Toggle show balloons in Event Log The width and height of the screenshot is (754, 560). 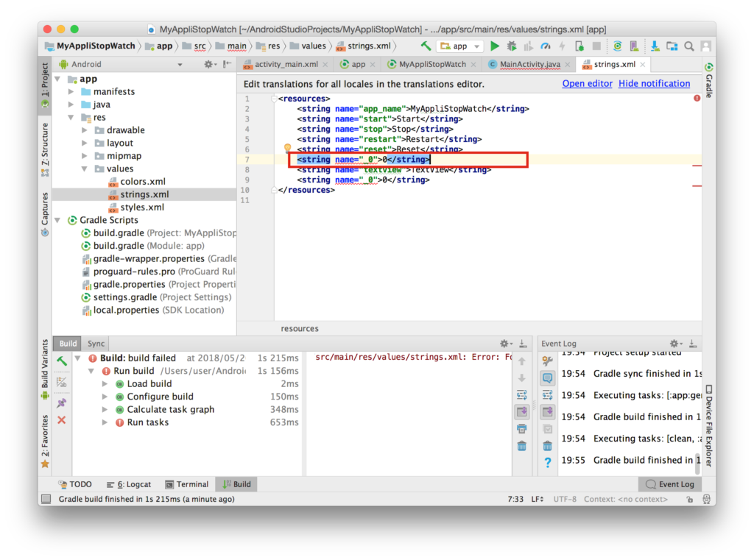(547, 378)
